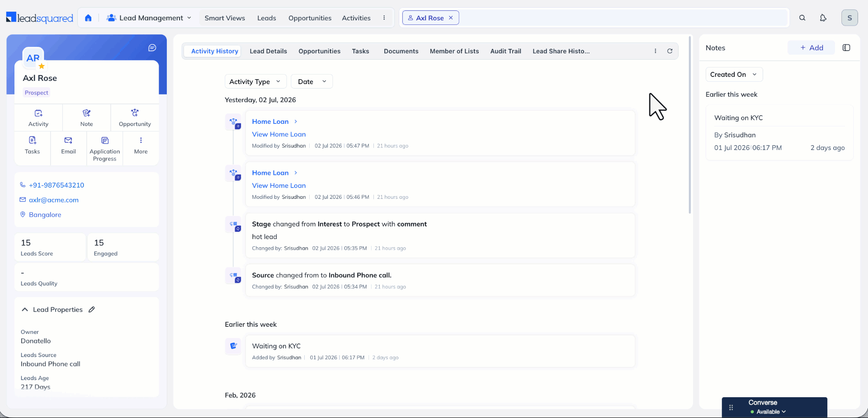Add a Note from quick actions

pos(86,117)
